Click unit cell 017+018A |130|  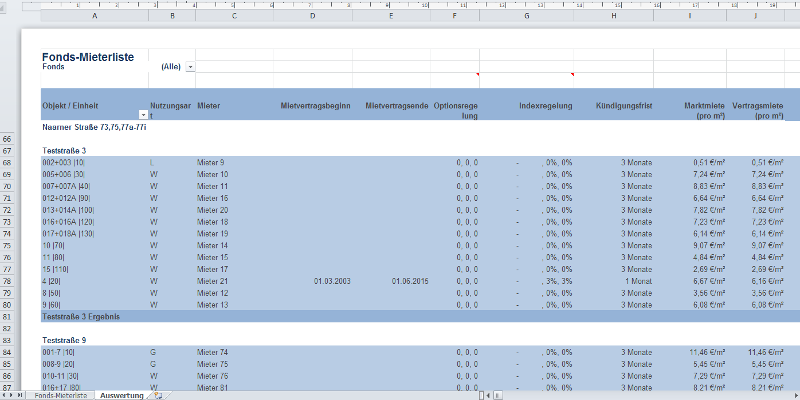68,234
